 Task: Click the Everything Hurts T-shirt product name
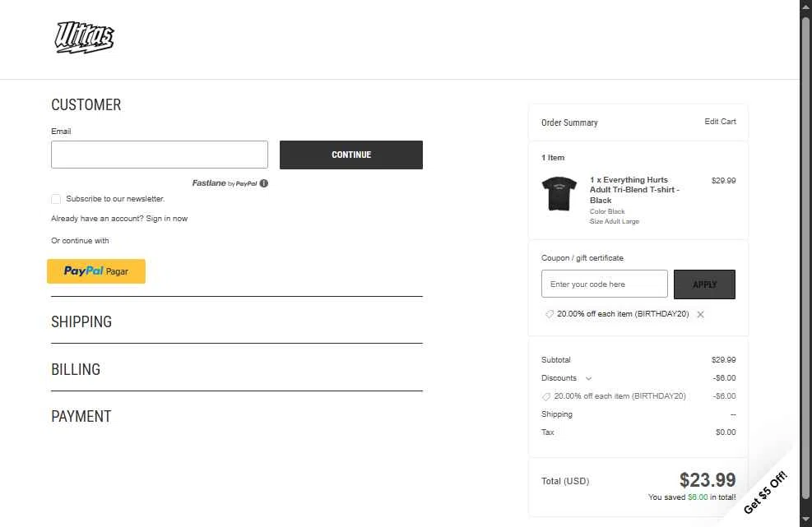634,190
